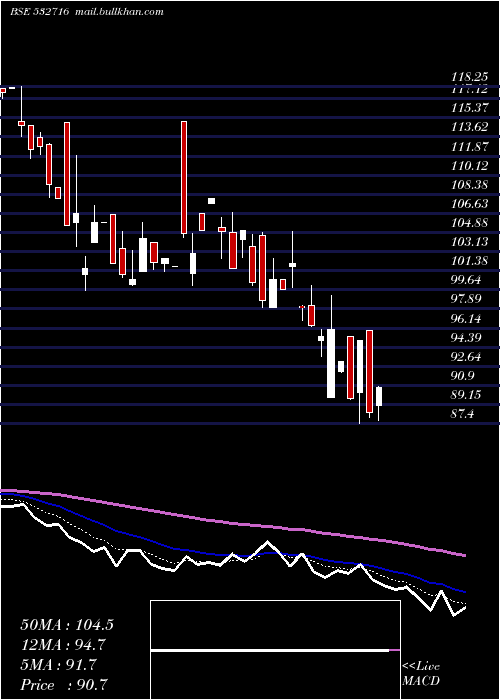Select the 97.89 price axis label

point(466,299)
